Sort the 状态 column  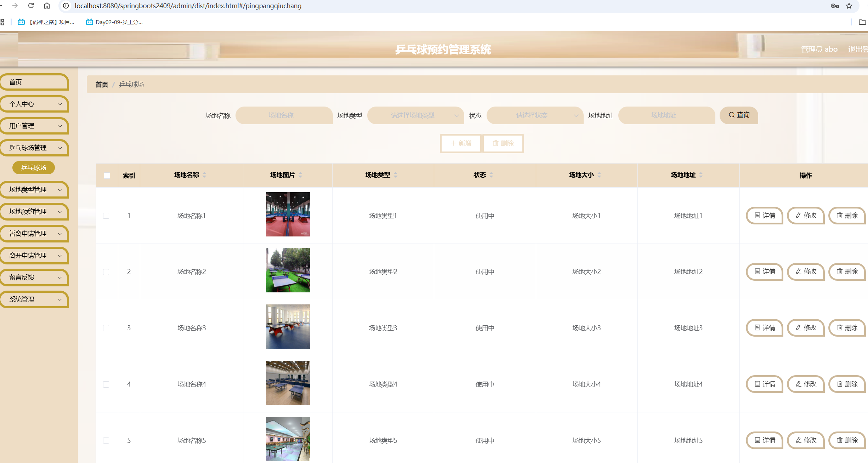(x=491, y=175)
